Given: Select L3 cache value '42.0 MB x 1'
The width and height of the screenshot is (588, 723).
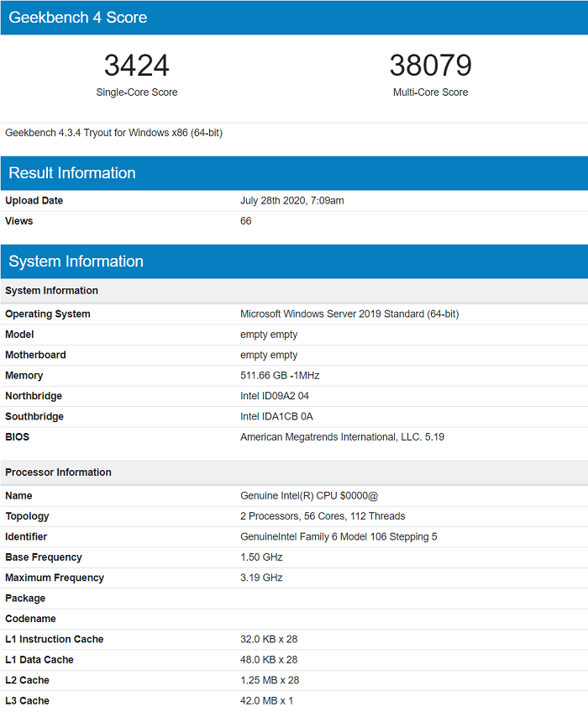Looking at the screenshot, I should 266,701.
